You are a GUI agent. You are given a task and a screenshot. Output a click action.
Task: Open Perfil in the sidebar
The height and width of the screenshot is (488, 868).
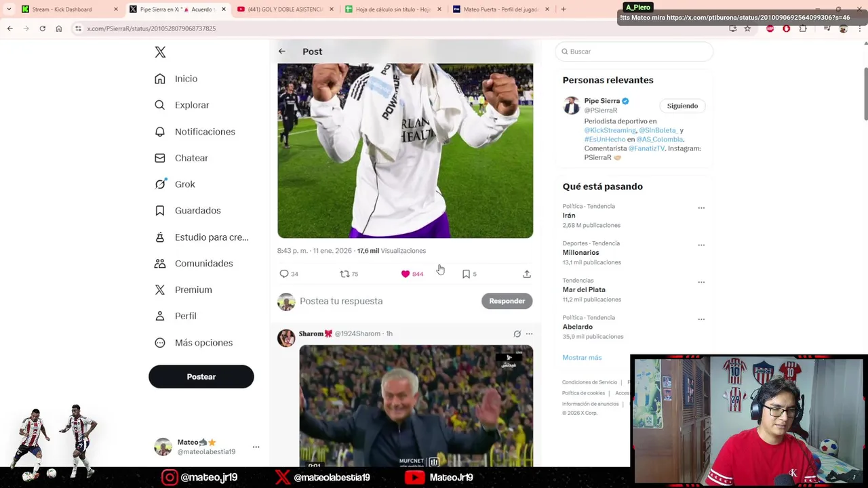coord(176,317)
